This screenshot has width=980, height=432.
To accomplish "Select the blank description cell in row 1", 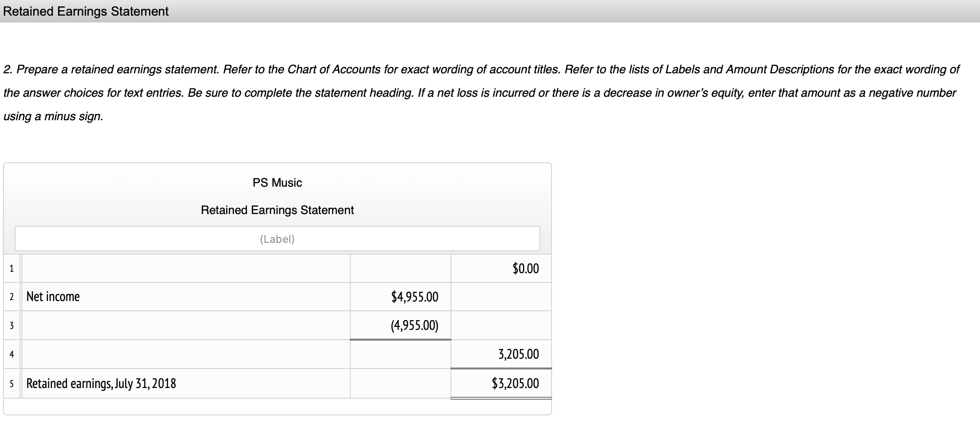I will 186,268.
